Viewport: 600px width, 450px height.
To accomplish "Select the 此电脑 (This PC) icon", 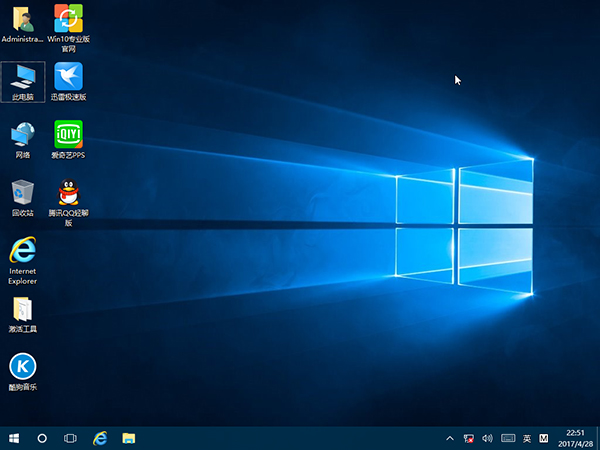I will (x=22, y=76).
